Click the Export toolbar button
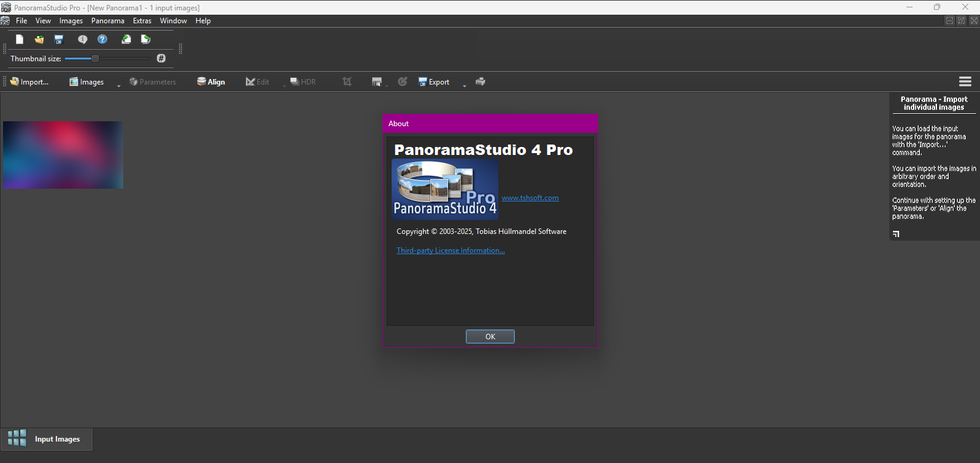This screenshot has height=463, width=980. tap(434, 81)
